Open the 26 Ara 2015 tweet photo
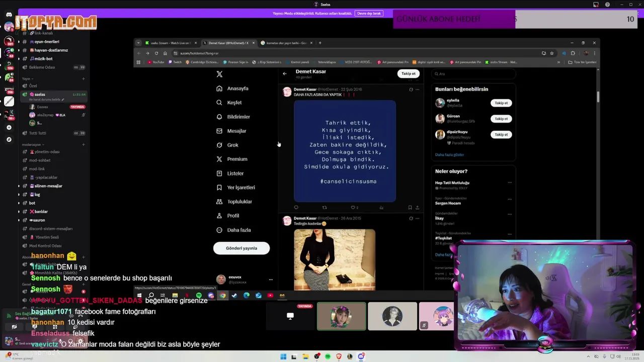 click(335, 260)
